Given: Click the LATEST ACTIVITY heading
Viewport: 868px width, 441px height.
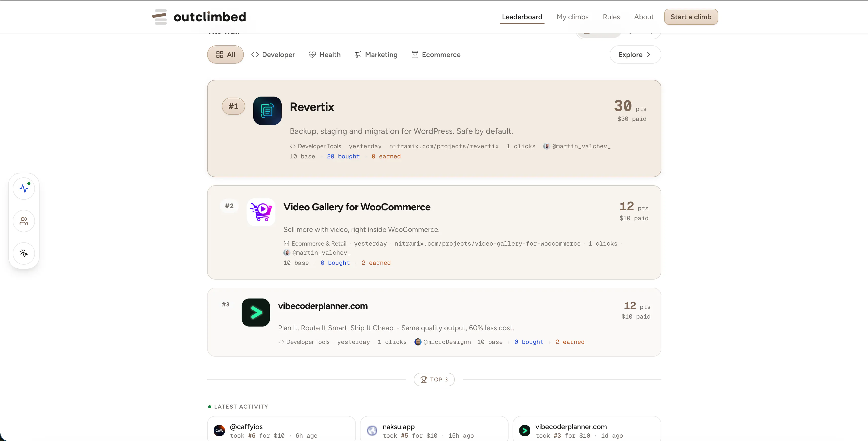Looking at the screenshot, I should pyautogui.click(x=241, y=407).
